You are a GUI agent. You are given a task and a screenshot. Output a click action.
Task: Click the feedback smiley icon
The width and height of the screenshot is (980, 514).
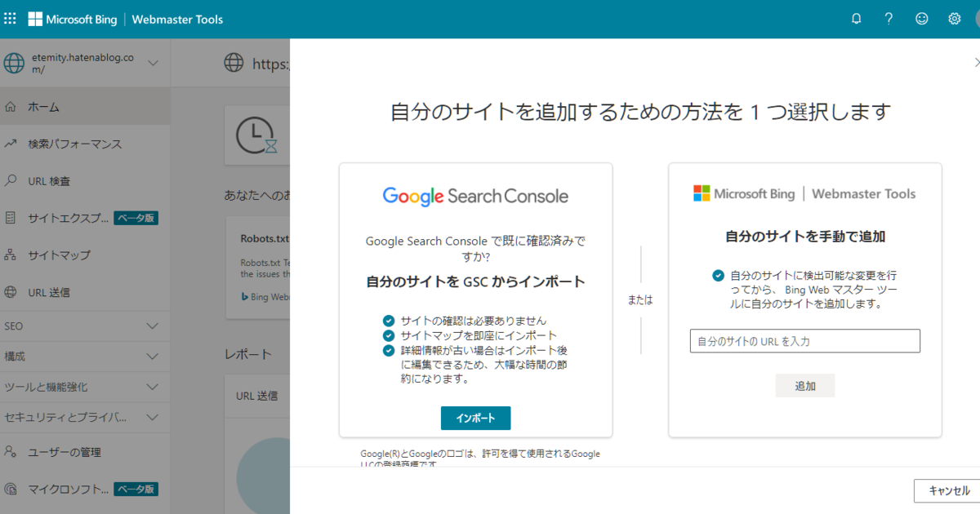[x=922, y=19]
